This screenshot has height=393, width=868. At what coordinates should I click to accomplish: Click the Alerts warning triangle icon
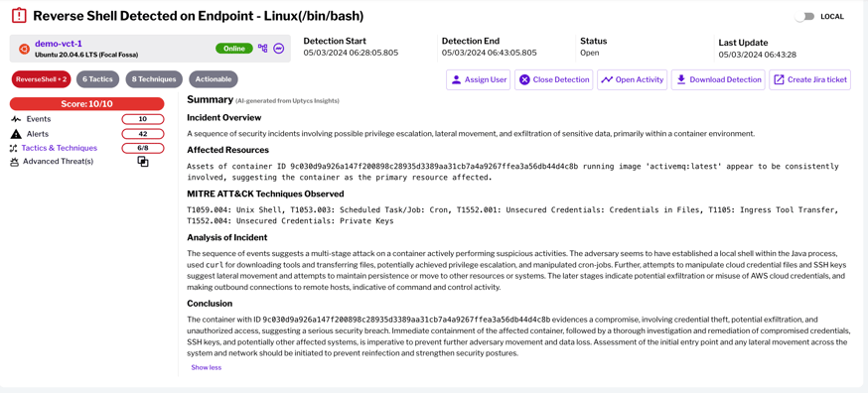(15, 133)
